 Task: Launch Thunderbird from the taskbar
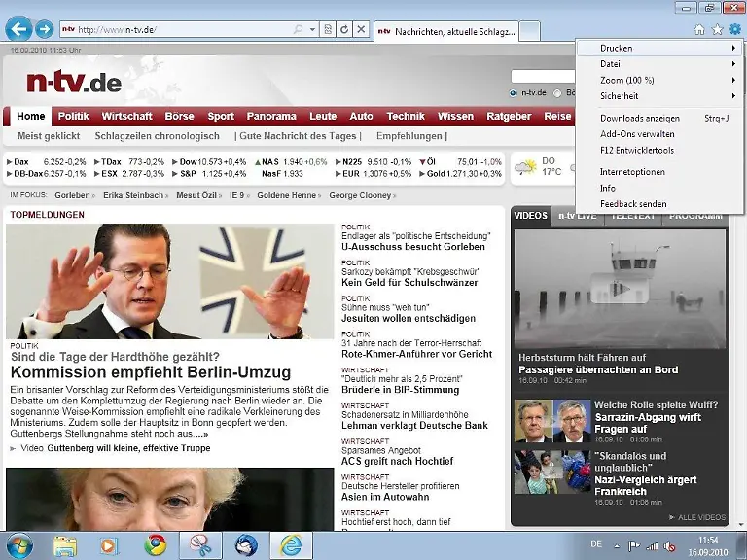coord(245,545)
